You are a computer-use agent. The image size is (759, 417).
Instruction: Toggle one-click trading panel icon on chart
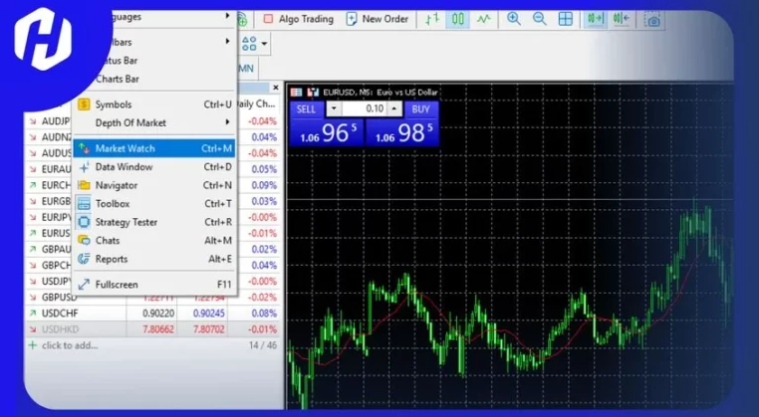pyautogui.click(x=296, y=92)
